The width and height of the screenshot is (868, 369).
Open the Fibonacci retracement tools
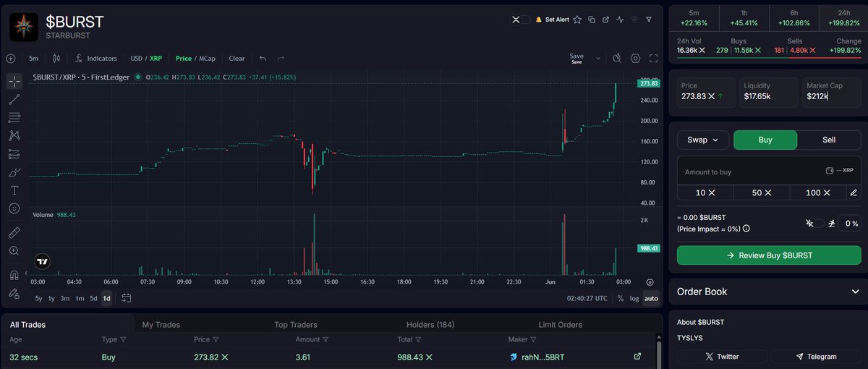click(x=14, y=117)
